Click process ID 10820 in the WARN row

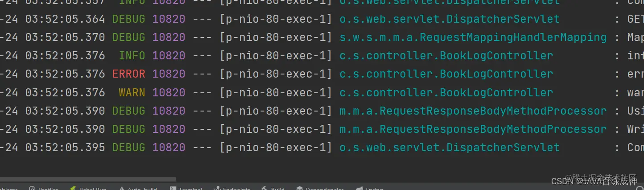tap(169, 92)
